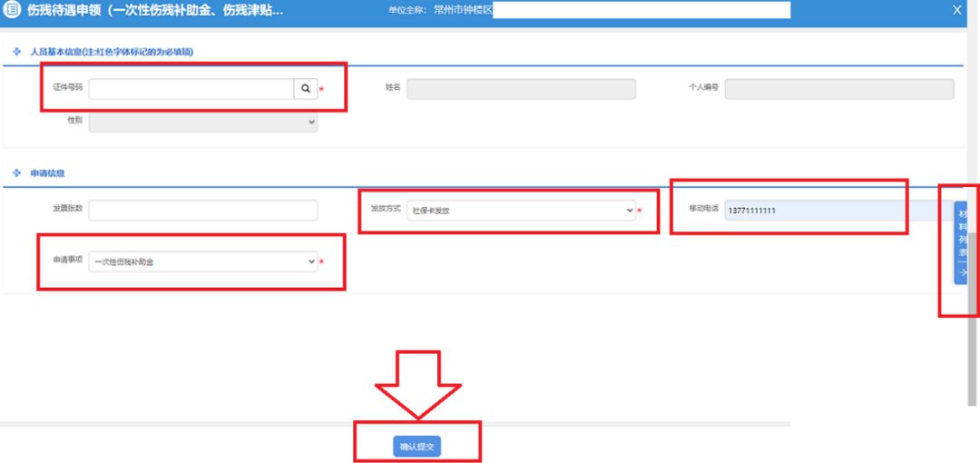The height and width of the screenshot is (463, 980).
Task: Open the 性别 dropdown
Action: coord(203,121)
